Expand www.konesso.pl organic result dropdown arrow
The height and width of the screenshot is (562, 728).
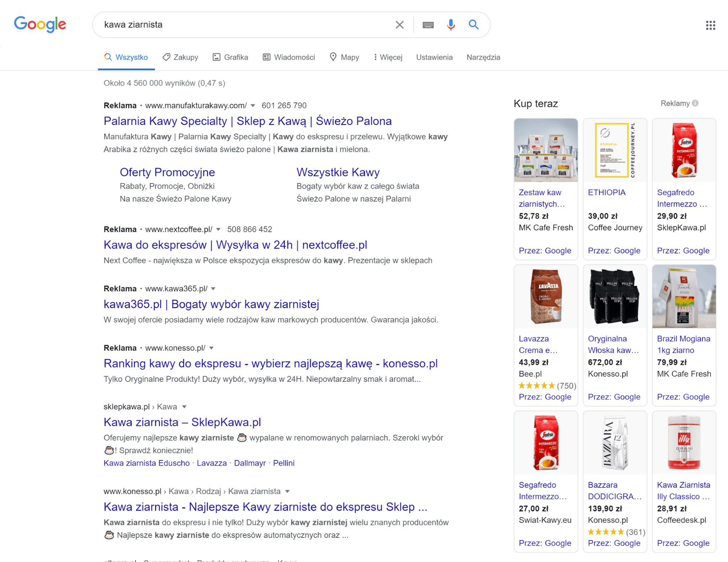pos(287,491)
